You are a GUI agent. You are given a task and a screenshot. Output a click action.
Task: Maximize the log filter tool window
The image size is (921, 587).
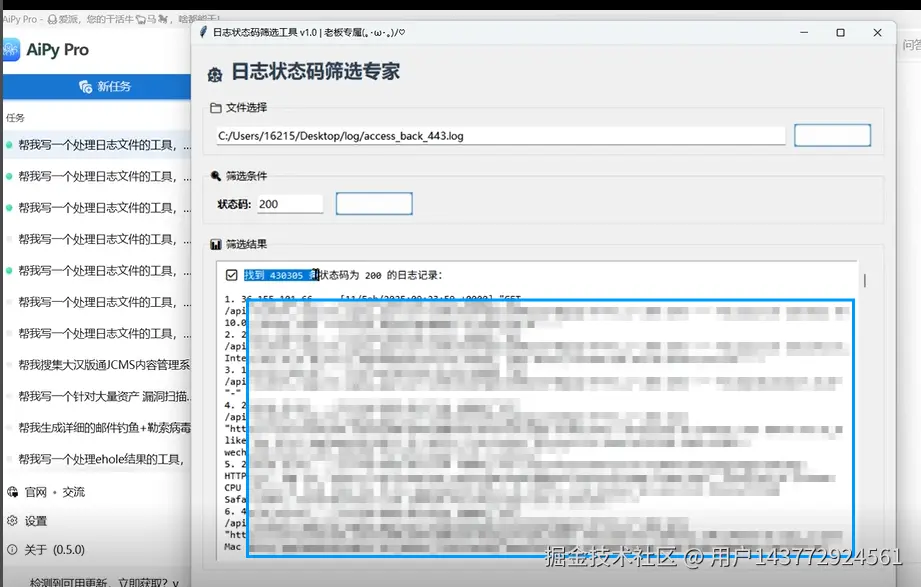point(841,33)
